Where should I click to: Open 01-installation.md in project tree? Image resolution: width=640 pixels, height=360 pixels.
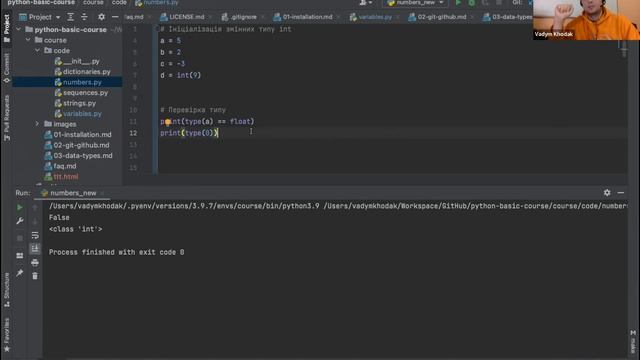coord(78,134)
